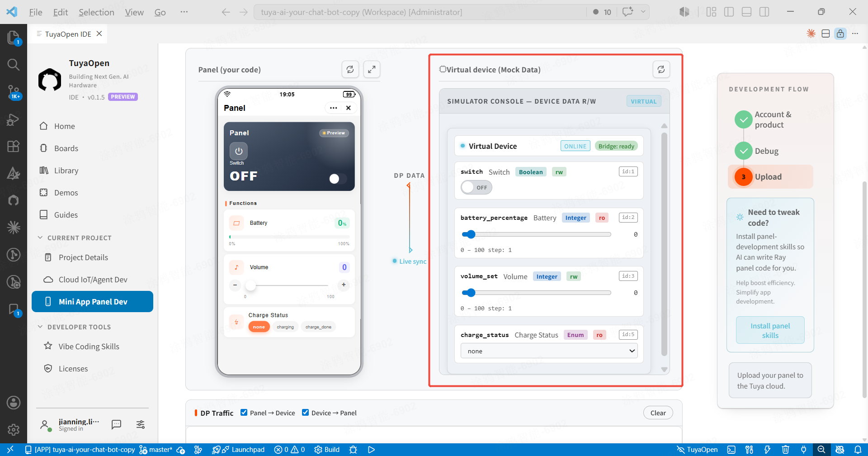
Task: Open the Selection menu
Action: (x=96, y=12)
